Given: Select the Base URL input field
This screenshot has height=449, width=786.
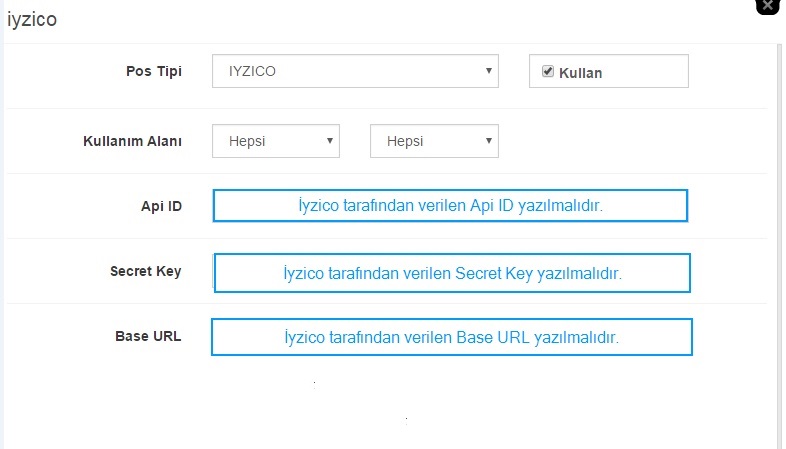Looking at the screenshot, I should pyautogui.click(x=452, y=337).
